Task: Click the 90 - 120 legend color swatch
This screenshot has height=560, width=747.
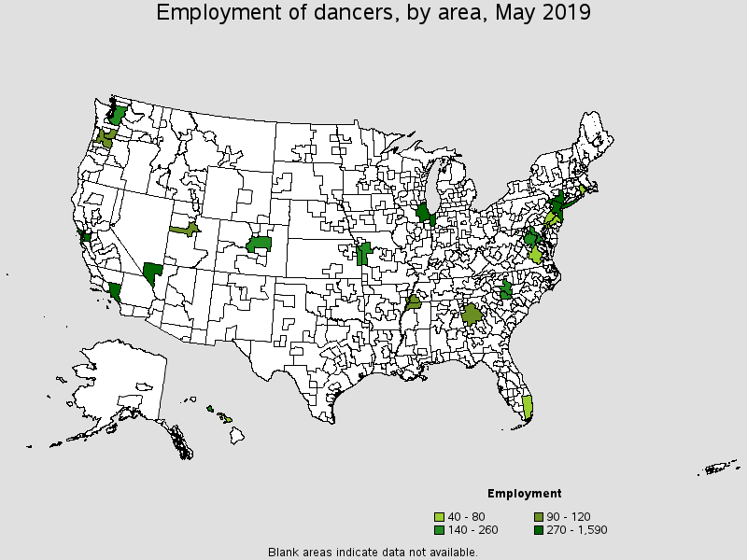Action: 539,517
